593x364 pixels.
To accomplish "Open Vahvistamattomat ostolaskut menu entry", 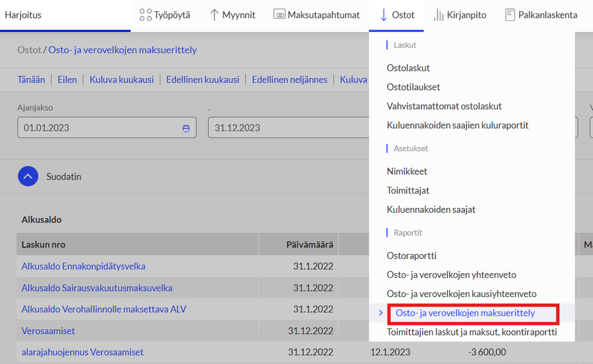I will coord(444,106).
